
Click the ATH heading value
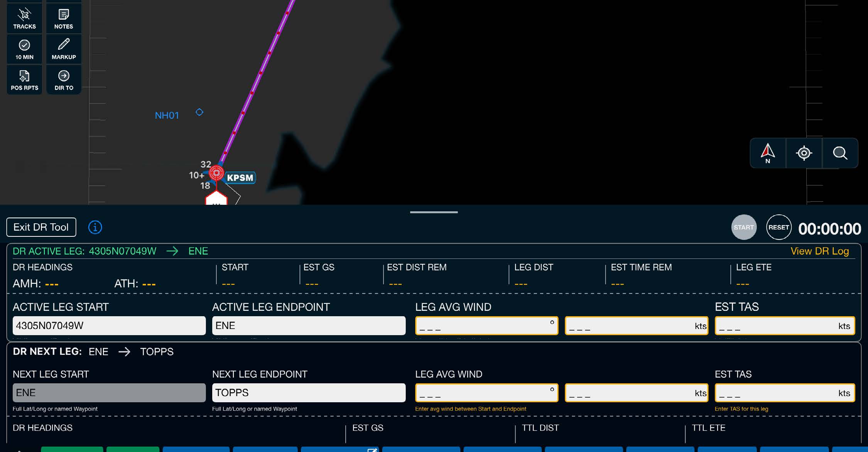pos(149,284)
